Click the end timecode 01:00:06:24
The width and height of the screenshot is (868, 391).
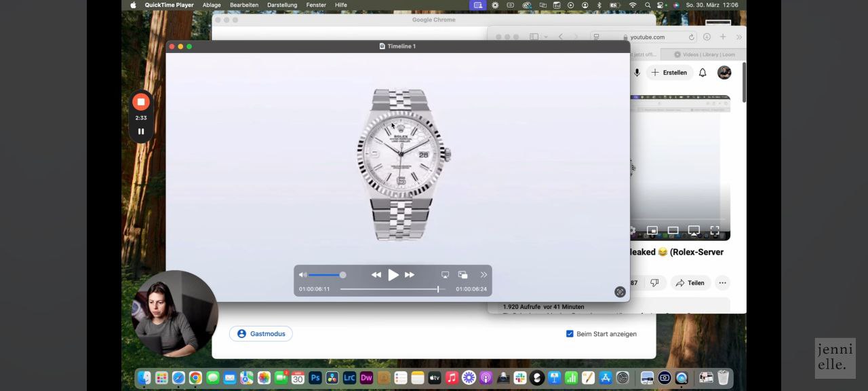coord(471,289)
